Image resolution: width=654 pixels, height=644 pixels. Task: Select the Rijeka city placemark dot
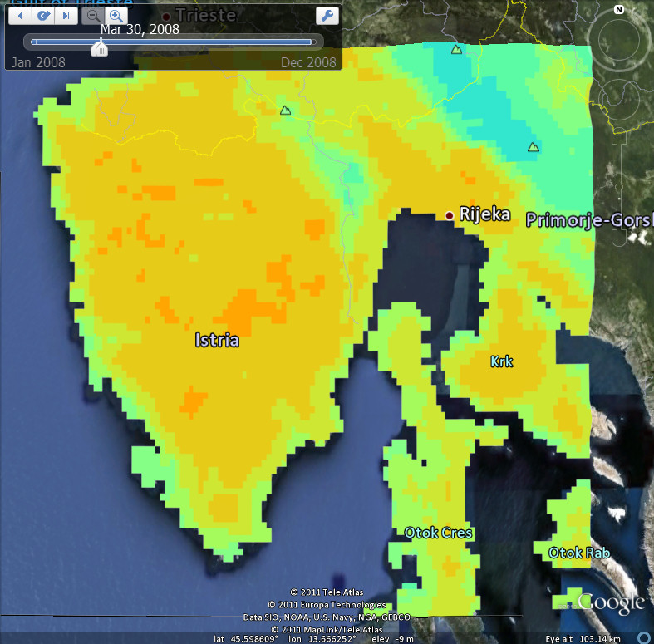click(x=450, y=216)
